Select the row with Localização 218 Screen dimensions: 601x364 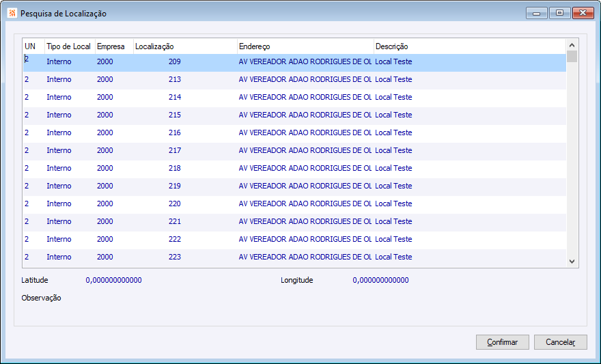[x=294, y=168]
